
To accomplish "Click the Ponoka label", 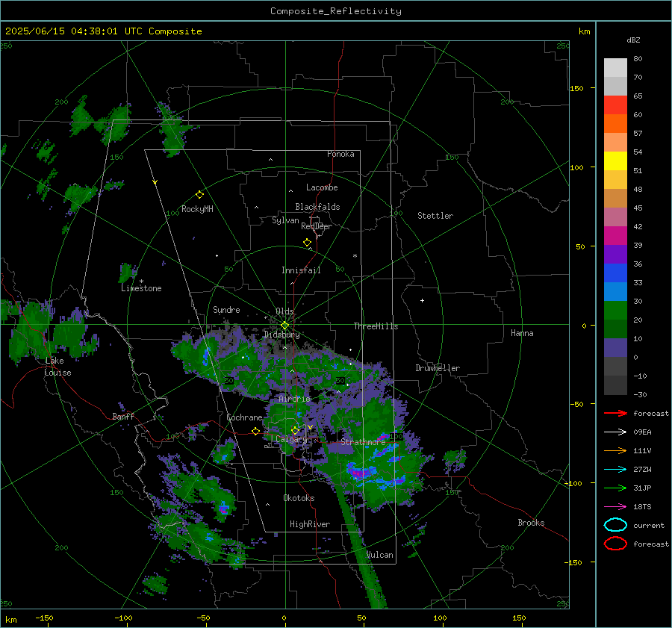I will (x=340, y=154).
